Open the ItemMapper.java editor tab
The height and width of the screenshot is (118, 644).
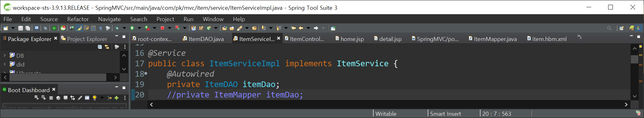point(492,39)
